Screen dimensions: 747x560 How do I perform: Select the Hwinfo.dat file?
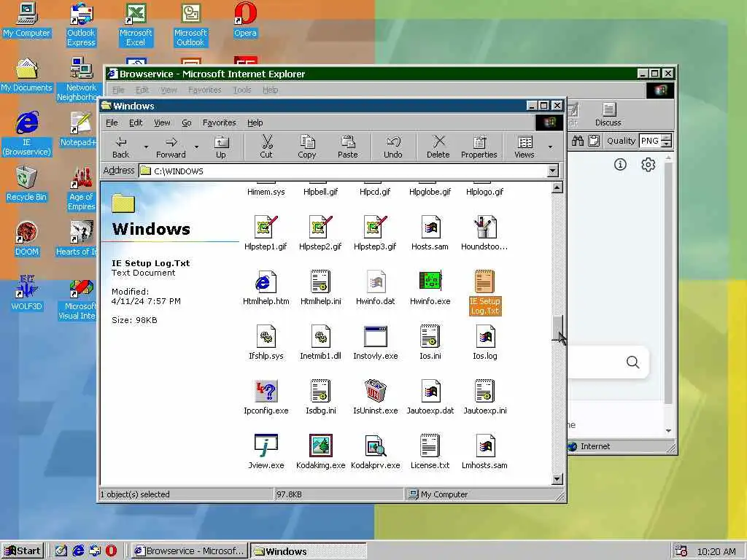(376, 288)
